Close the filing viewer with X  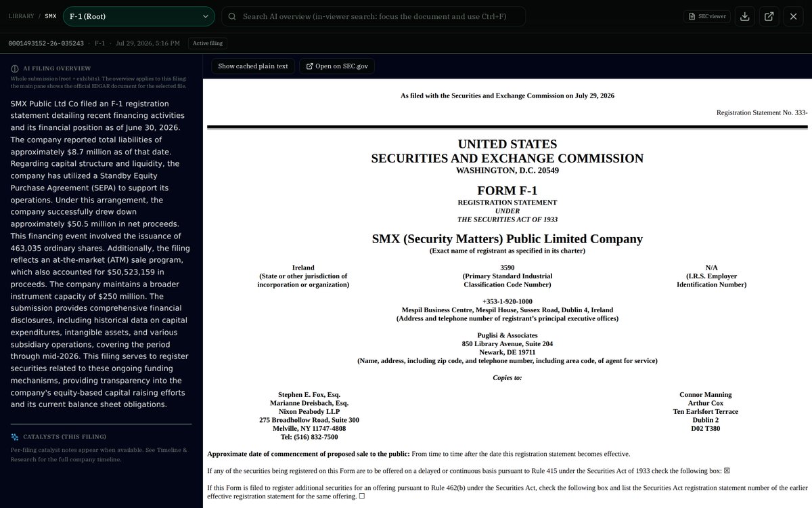(x=794, y=16)
